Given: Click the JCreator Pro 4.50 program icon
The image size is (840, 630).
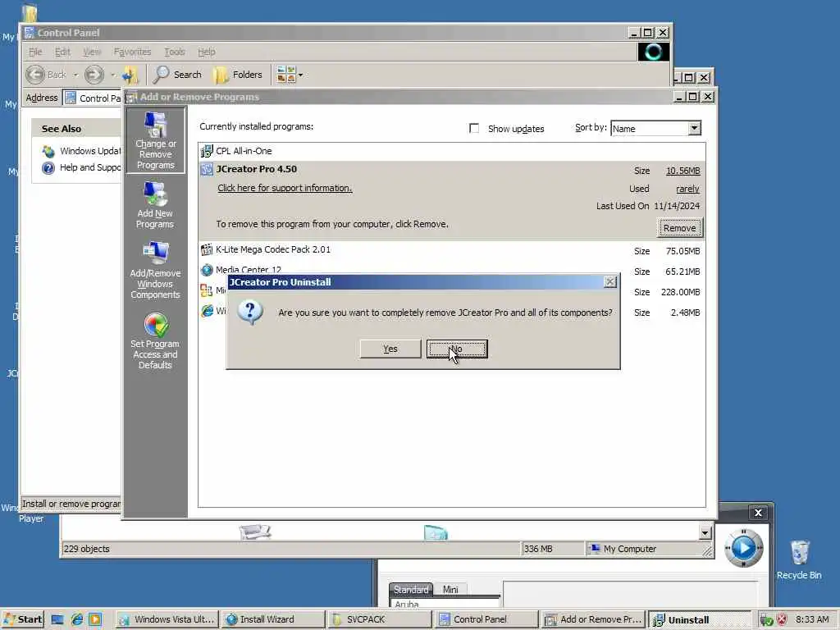Looking at the screenshot, I should click(207, 169).
